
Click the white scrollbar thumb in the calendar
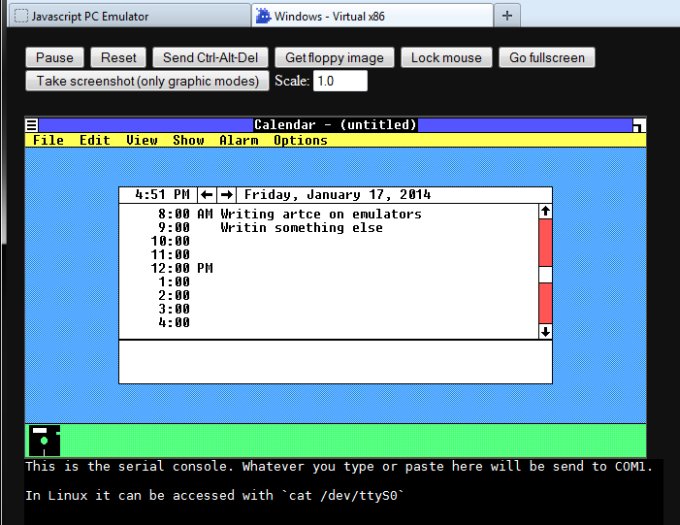(x=545, y=275)
